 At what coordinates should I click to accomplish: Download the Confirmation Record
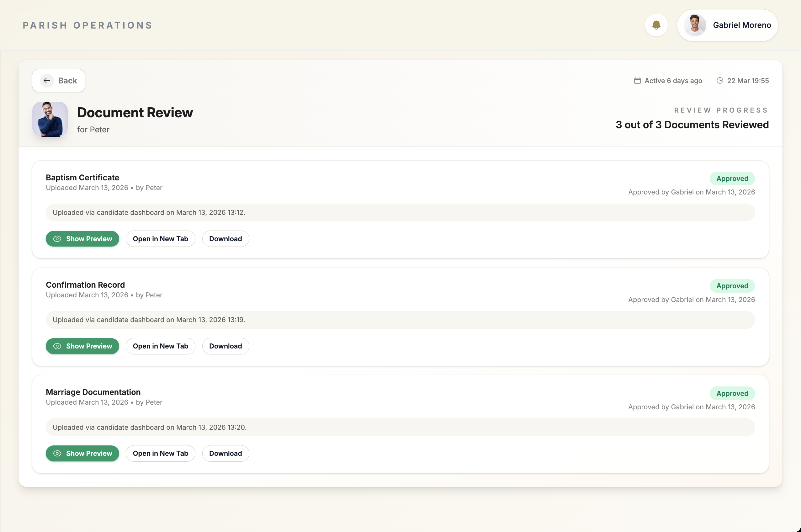pos(225,346)
